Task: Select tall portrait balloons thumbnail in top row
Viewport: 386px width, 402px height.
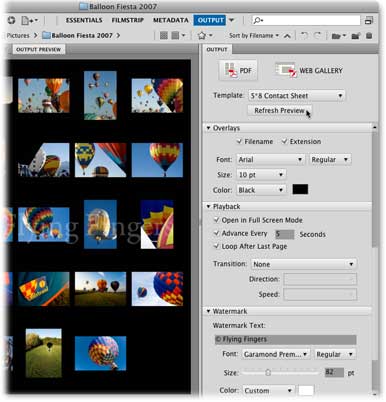Action: (x=100, y=95)
